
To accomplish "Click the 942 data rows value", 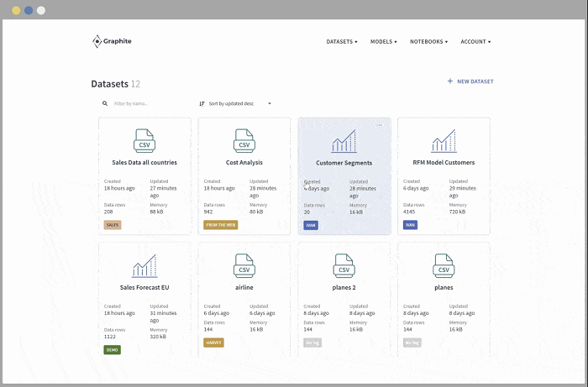I will 208,212.
